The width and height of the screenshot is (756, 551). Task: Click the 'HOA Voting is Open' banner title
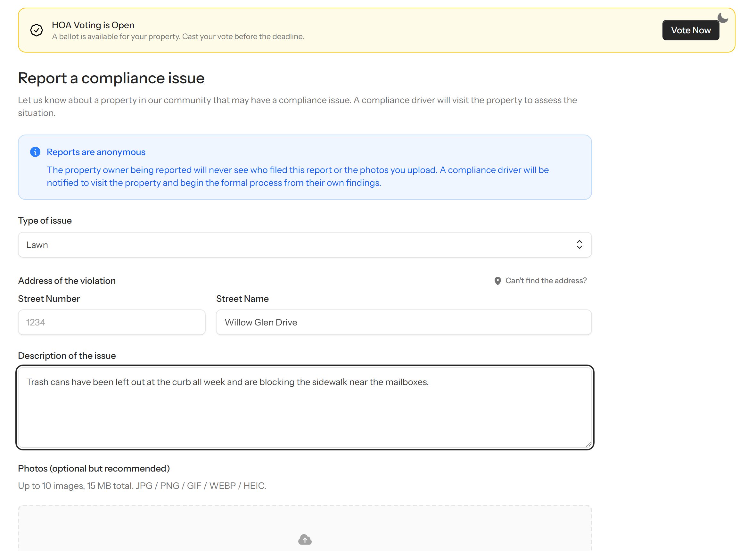coord(93,25)
